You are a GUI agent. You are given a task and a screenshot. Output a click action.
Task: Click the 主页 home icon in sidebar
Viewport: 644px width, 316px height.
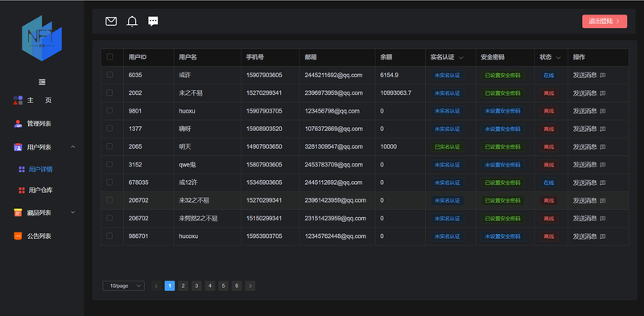coord(18,101)
